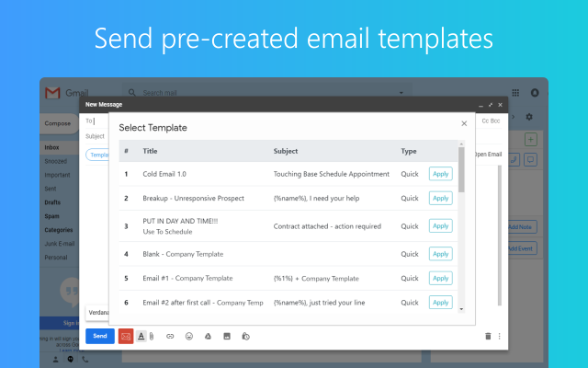Click the Bcc link in compose
588x368 pixels.
(x=495, y=121)
